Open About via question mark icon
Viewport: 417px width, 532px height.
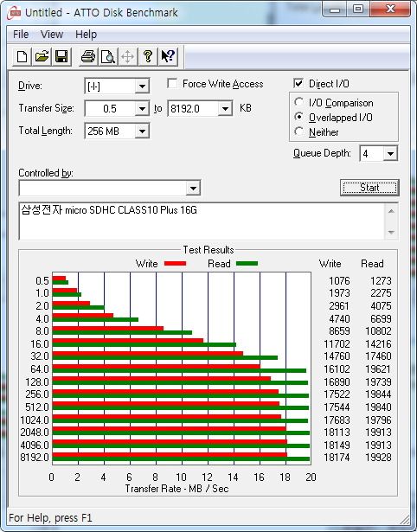[x=148, y=56]
